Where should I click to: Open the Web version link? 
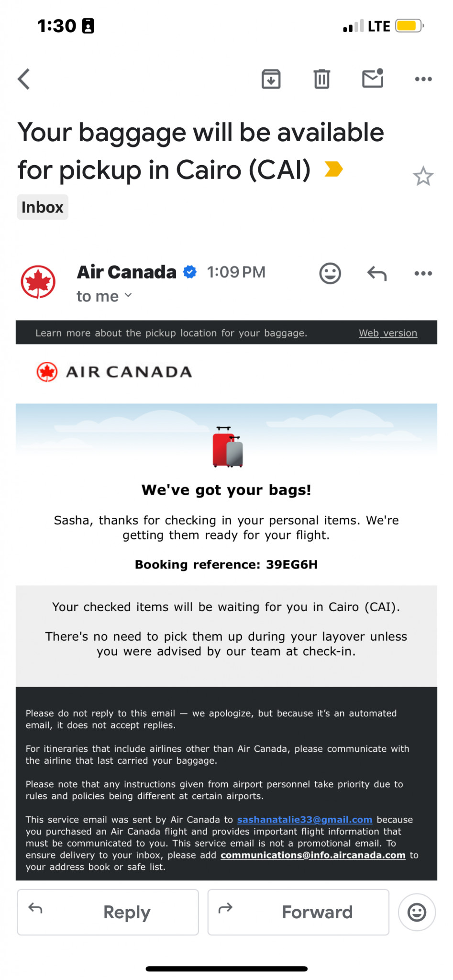(x=388, y=333)
